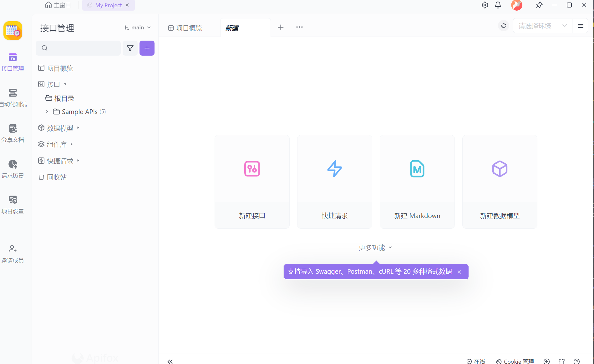Open the 回收站 recycle bin item

click(53, 177)
